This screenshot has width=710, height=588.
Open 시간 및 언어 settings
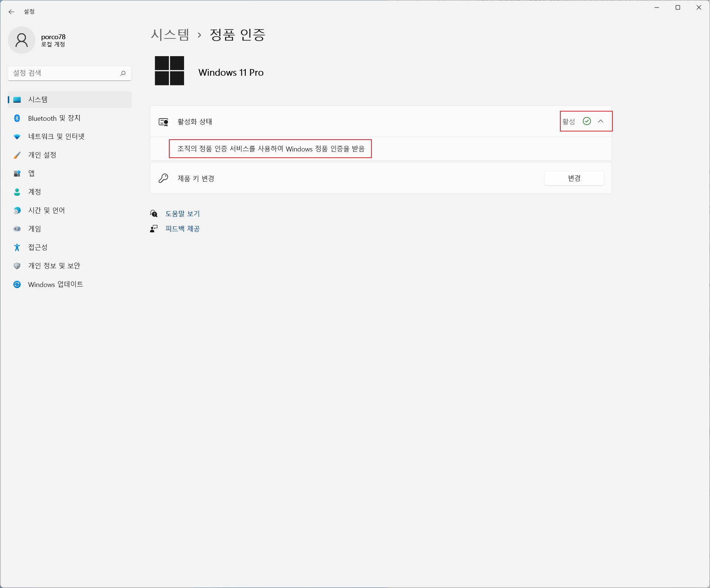69,211
